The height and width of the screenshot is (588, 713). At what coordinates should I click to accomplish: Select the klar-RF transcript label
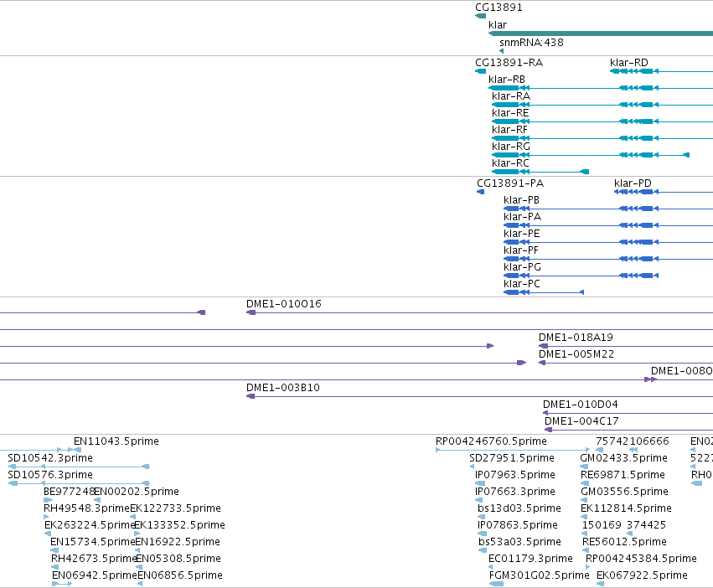509,130
